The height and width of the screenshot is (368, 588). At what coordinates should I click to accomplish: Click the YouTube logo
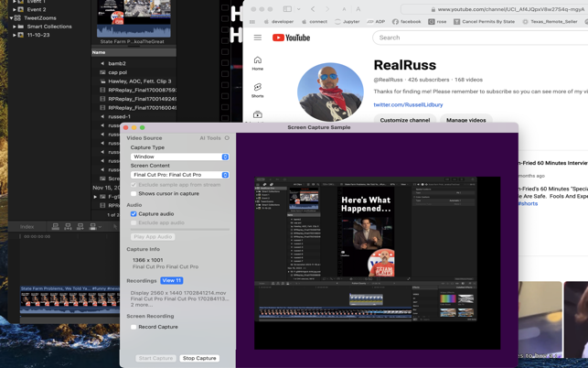292,38
